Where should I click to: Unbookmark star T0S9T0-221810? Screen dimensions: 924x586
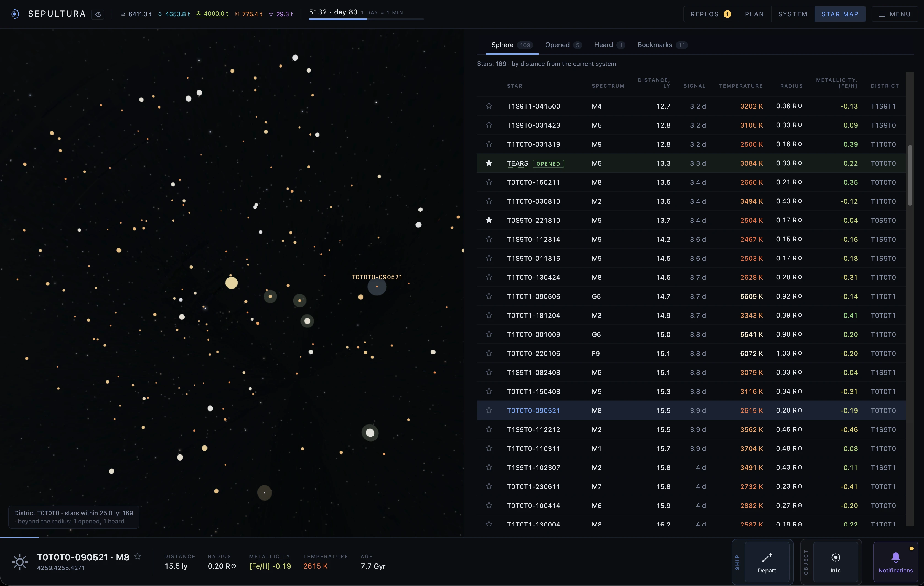coord(489,220)
